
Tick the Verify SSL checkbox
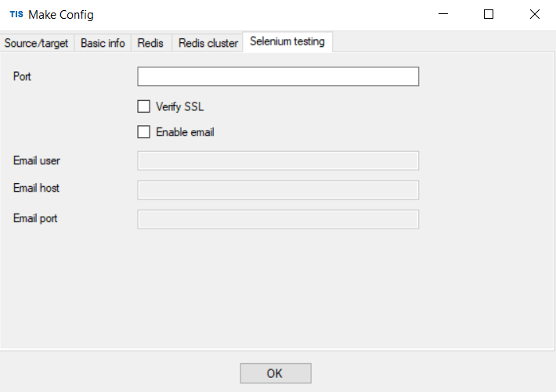[x=143, y=106]
